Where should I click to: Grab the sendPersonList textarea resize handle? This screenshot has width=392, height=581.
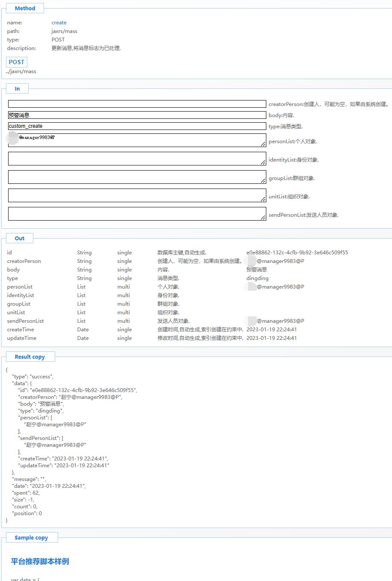click(x=263, y=218)
